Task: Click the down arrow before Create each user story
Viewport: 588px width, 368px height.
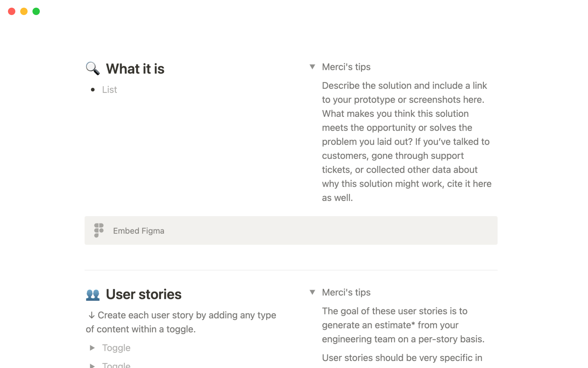Action: click(x=91, y=315)
